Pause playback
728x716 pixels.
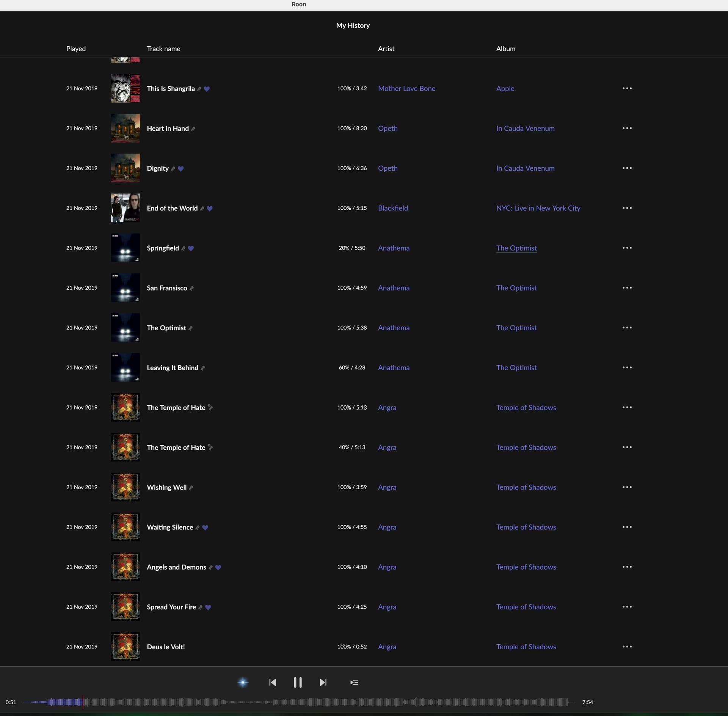[298, 682]
